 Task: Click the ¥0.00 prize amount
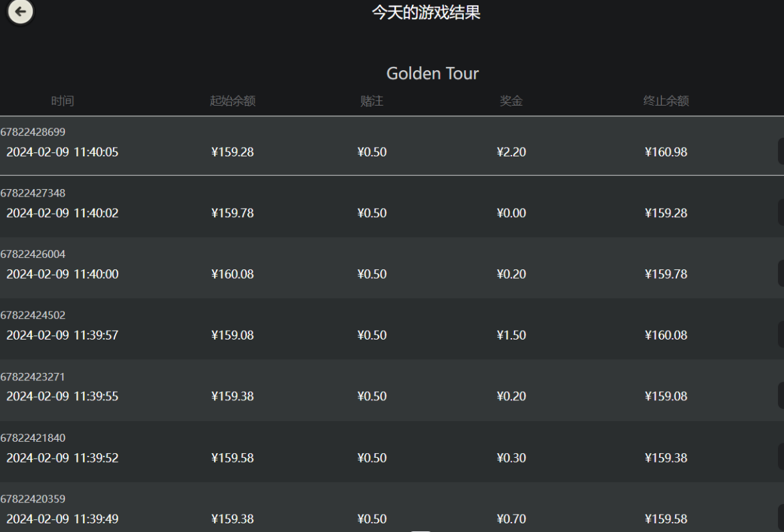click(x=511, y=213)
